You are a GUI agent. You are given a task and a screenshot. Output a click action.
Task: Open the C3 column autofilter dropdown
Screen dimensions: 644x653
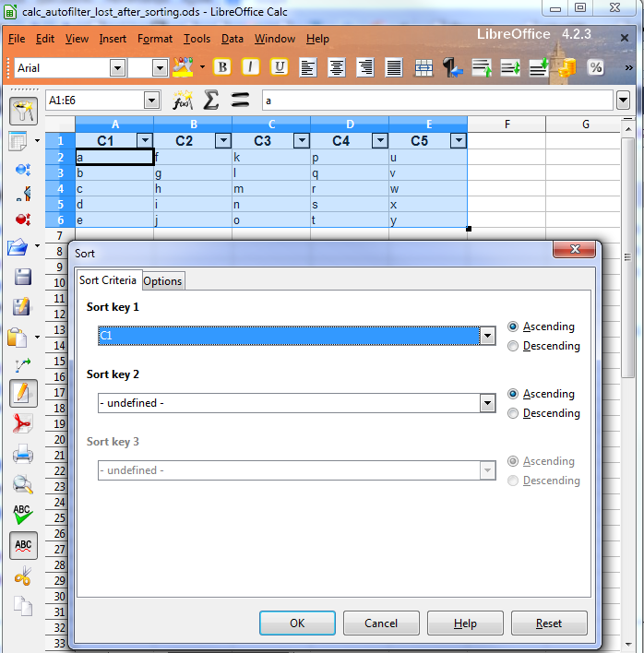[302, 140]
